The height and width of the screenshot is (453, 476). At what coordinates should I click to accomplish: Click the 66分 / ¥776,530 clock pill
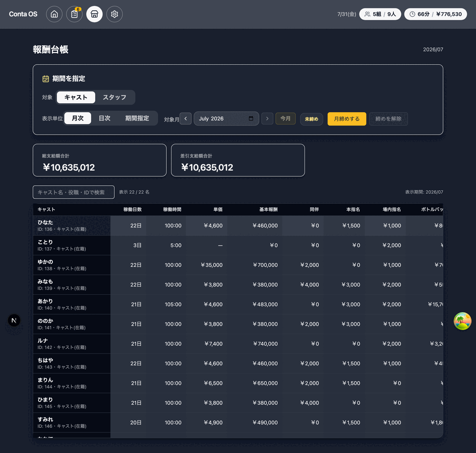point(435,14)
